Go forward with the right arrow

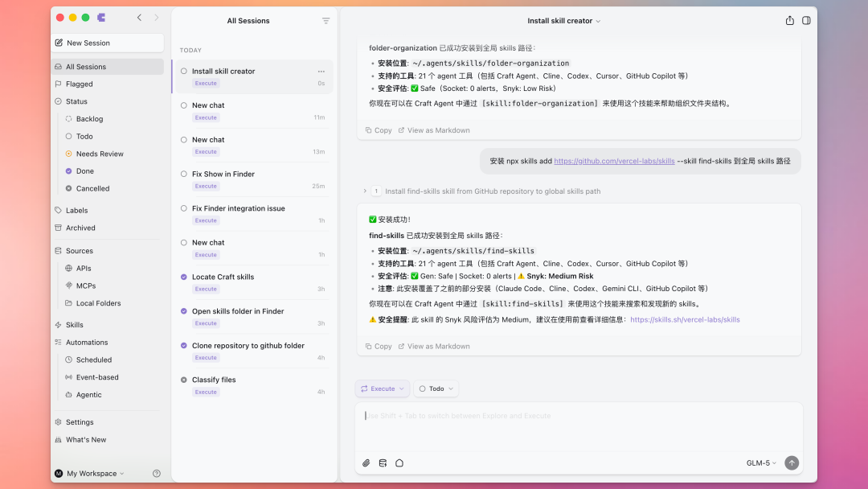click(157, 18)
